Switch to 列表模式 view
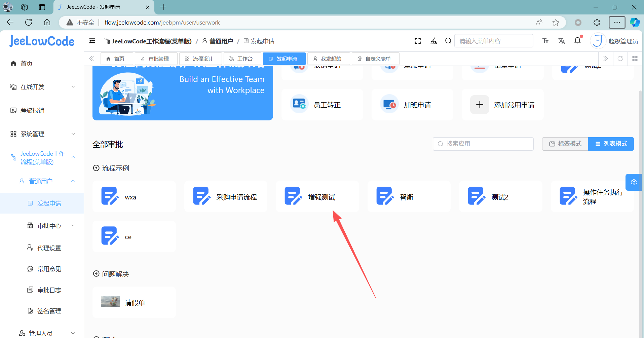Image resolution: width=644 pixels, height=338 pixels. point(611,144)
